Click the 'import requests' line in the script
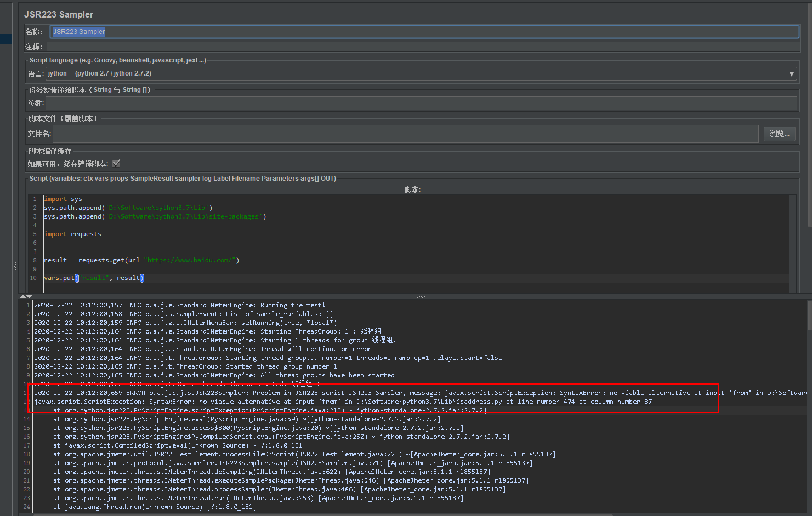812x516 pixels. 73,234
